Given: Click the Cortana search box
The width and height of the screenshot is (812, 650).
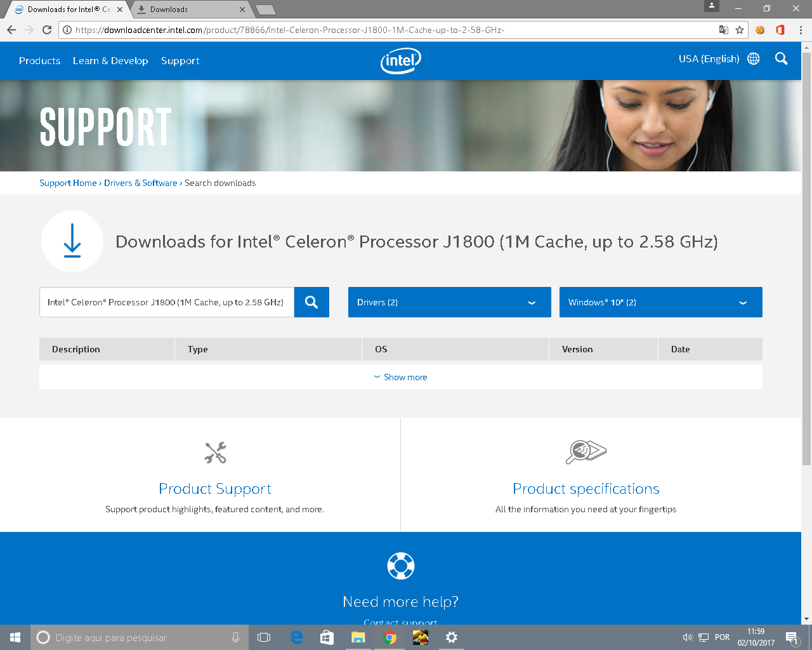Looking at the screenshot, I should (x=138, y=637).
